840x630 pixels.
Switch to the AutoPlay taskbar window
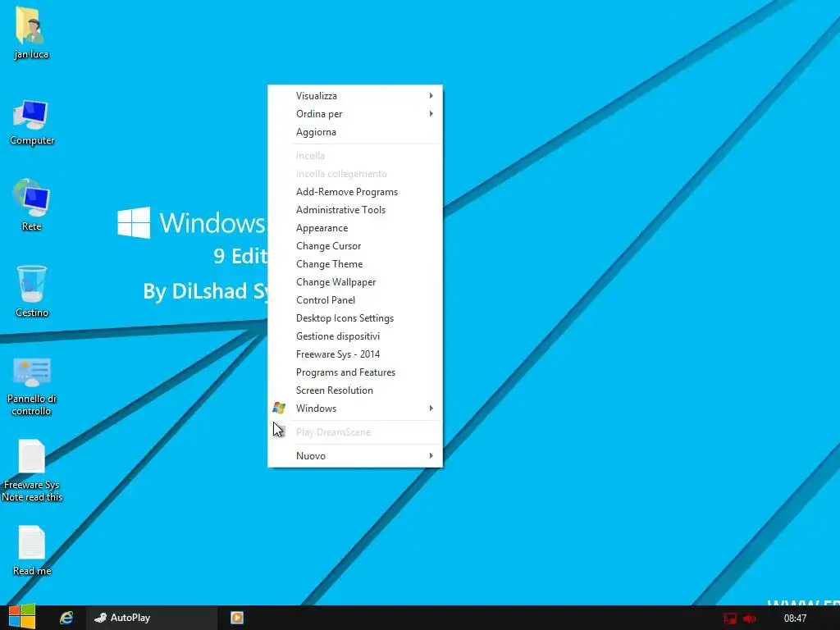[x=152, y=618]
